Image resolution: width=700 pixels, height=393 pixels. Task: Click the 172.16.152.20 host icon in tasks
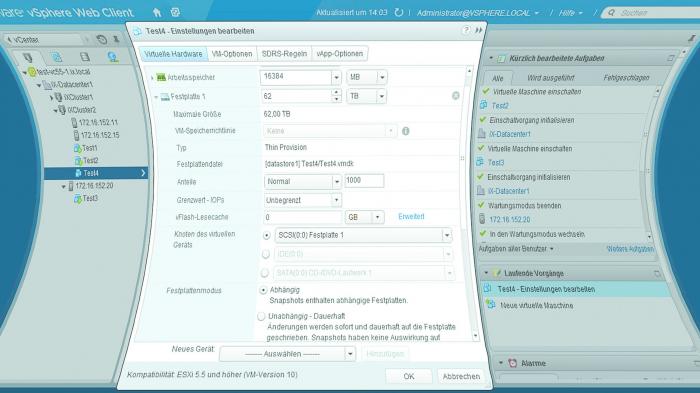(x=482, y=219)
